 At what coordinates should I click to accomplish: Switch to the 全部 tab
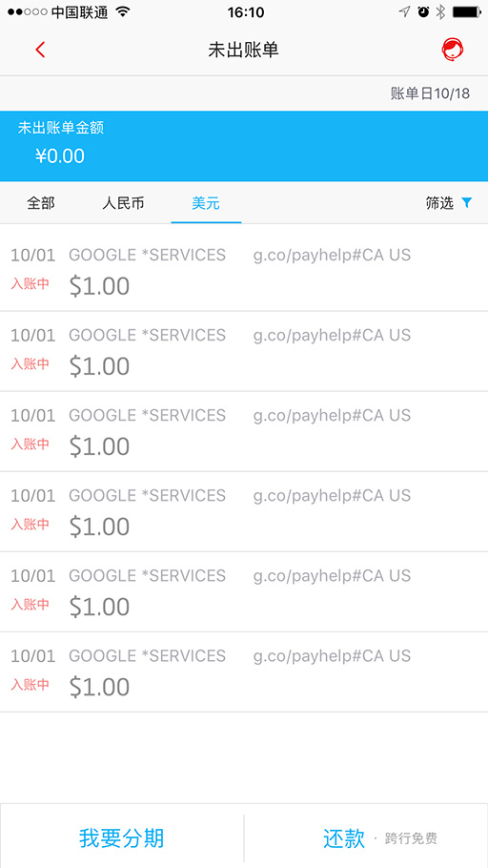pos(41,203)
